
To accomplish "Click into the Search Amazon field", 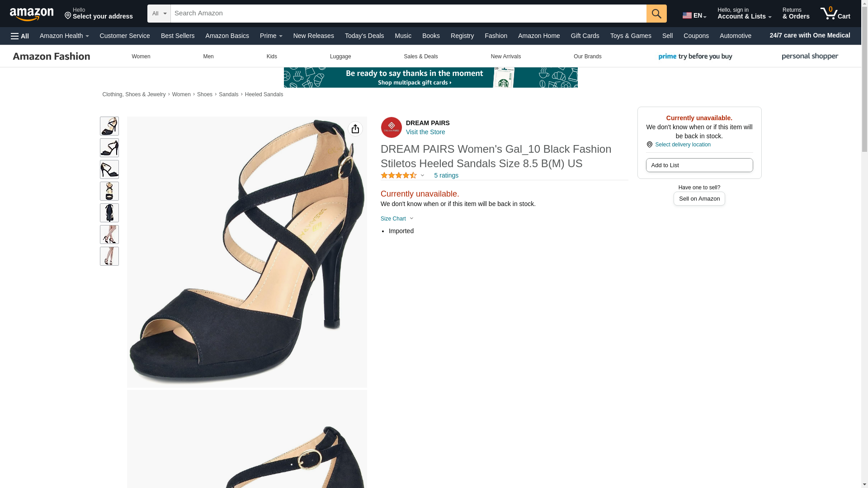I will 408,14.
